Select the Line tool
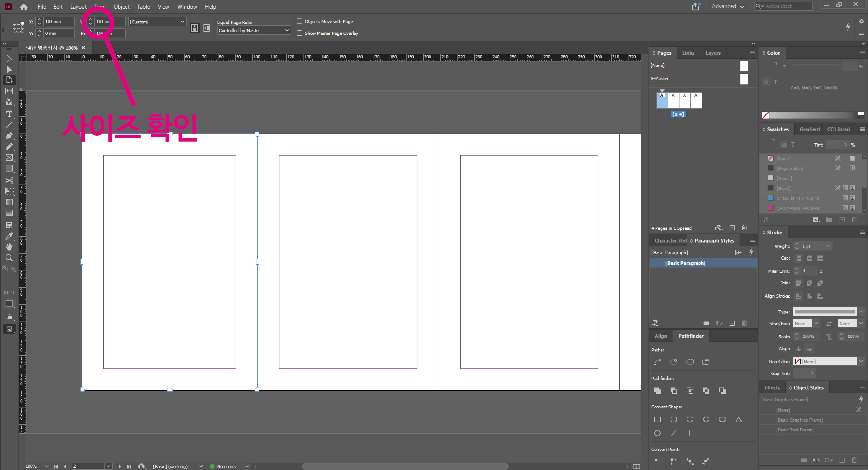The width and height of the screenshot is (868, 470). tap(9, 125)
